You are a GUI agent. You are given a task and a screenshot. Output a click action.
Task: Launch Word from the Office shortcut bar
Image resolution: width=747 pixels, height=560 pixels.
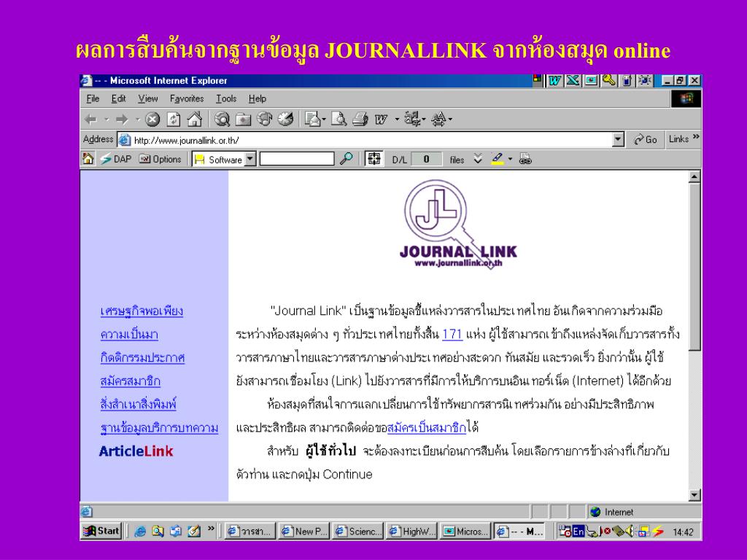tap(554, 80)
